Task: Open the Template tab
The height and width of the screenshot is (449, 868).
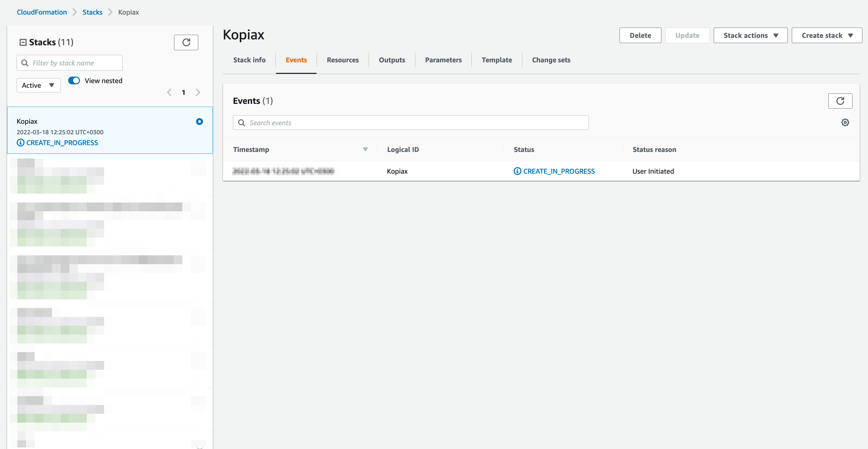Action: click(x=497, y=60)
